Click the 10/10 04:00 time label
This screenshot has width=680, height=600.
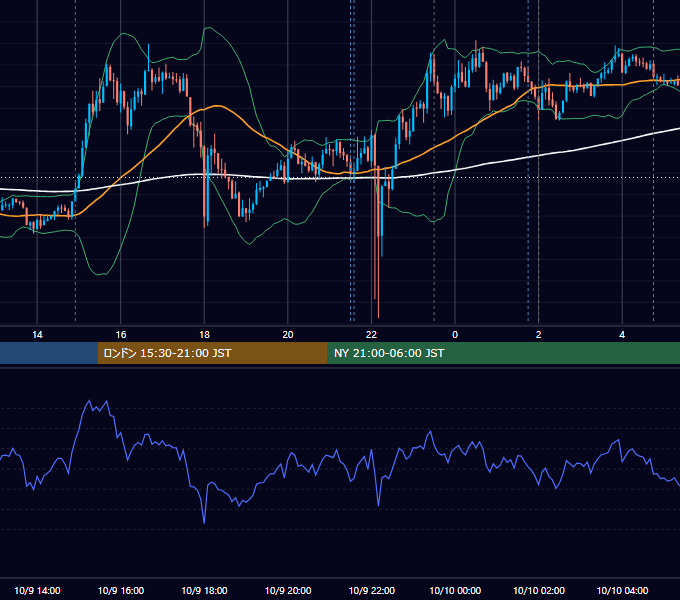(x=622, y=590)
